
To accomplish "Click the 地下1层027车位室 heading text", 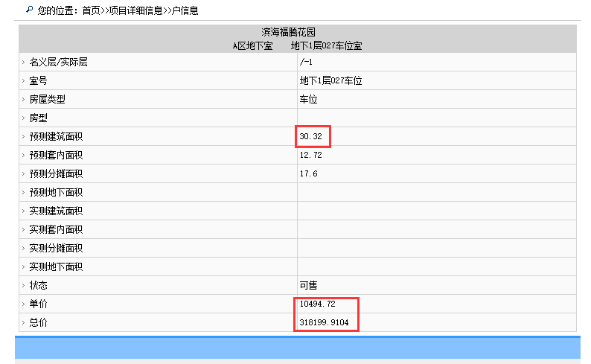I will [327, 46].
